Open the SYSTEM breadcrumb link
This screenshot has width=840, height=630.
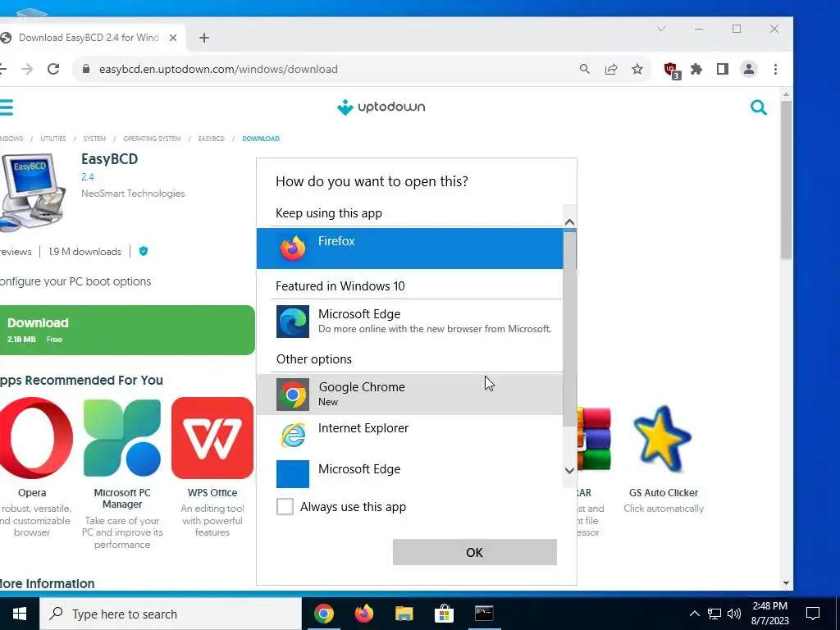[x=94, y=139]
